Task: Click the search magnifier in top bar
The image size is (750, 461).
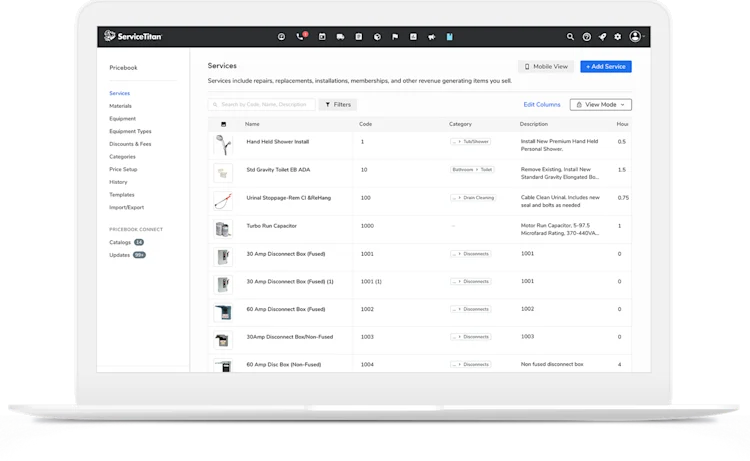Action: click(570, 37)
